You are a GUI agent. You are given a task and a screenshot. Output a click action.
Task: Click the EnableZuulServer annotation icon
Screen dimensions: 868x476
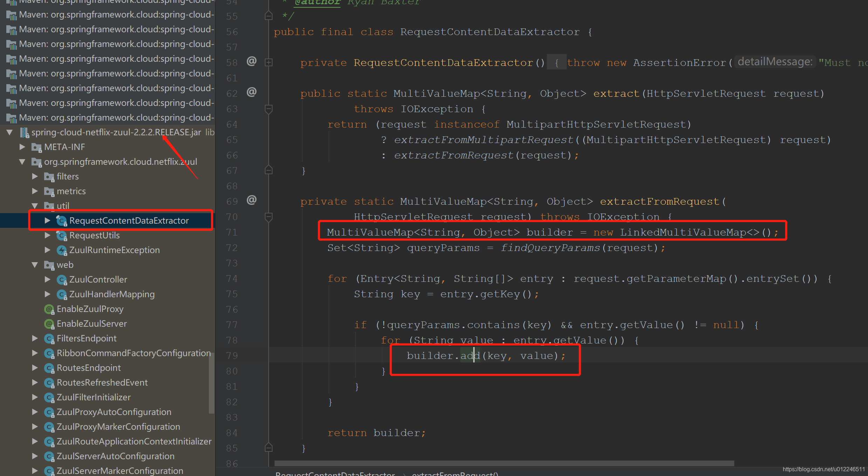(49, 324)
